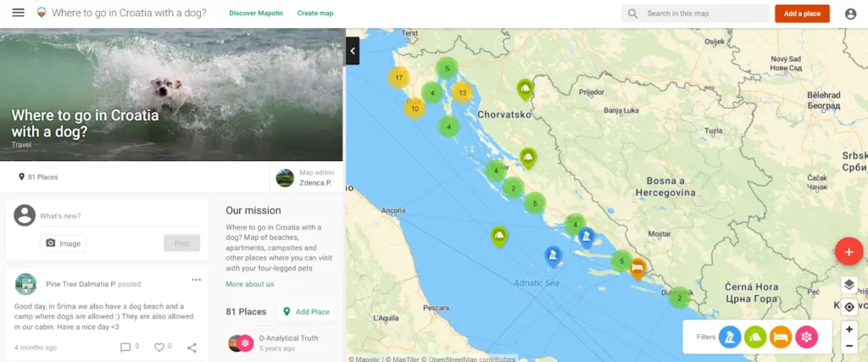
Task: Open the green cluster 5 near Dubrovnik coast
Action: point(621,261)
